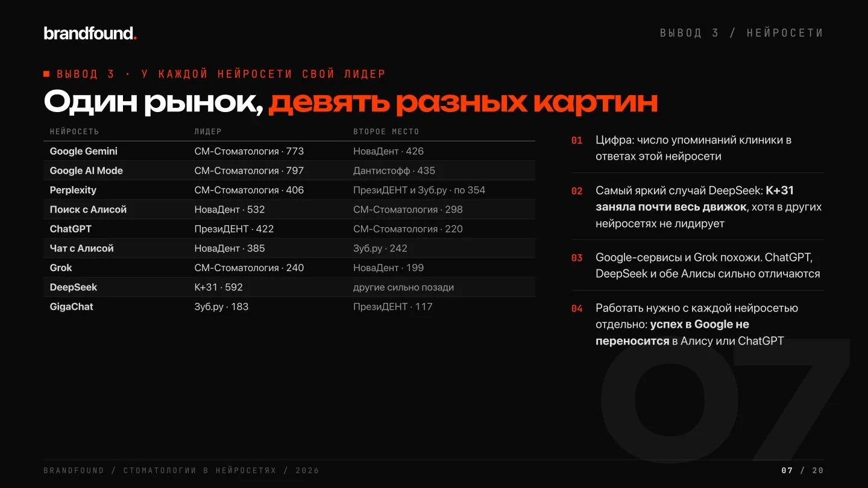
Task: Select the 'ChatGPT' row name in the table
Action: (71, 229)
